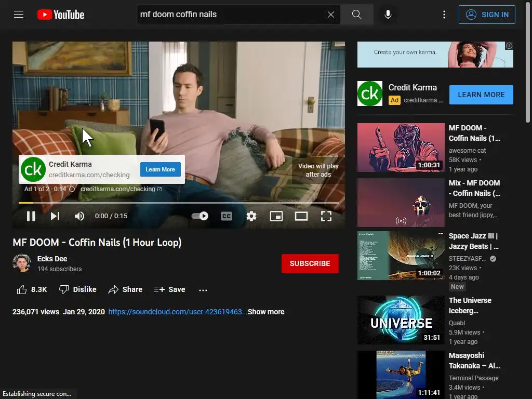Clear the search box text
This screenshot has width=532, height=399.
pos(331,15)
